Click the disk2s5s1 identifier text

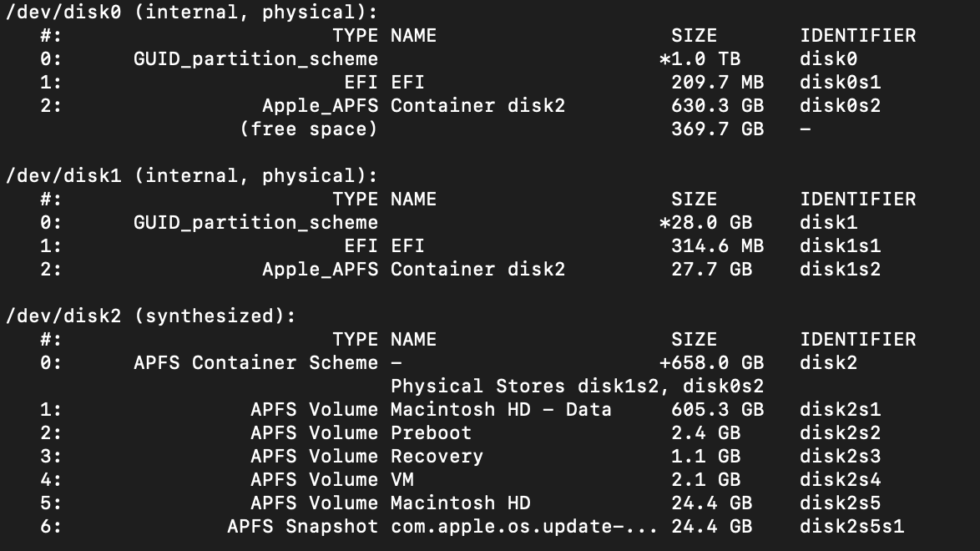click(x=851, y=527)
